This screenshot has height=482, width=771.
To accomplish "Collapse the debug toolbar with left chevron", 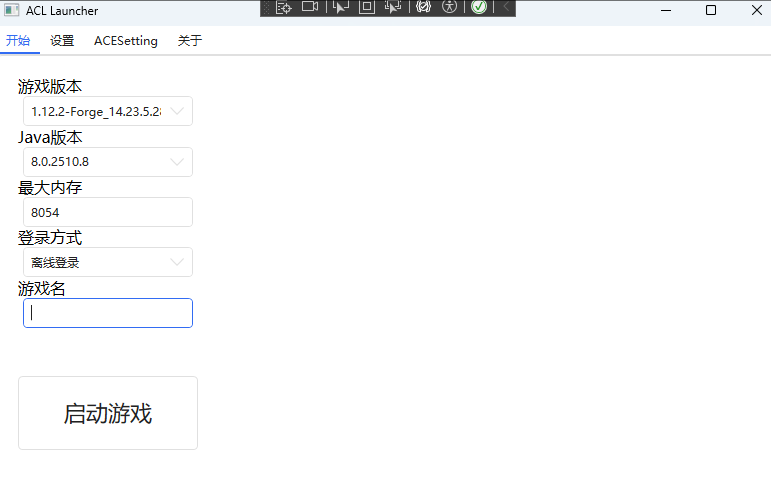I will coord(506,7).
